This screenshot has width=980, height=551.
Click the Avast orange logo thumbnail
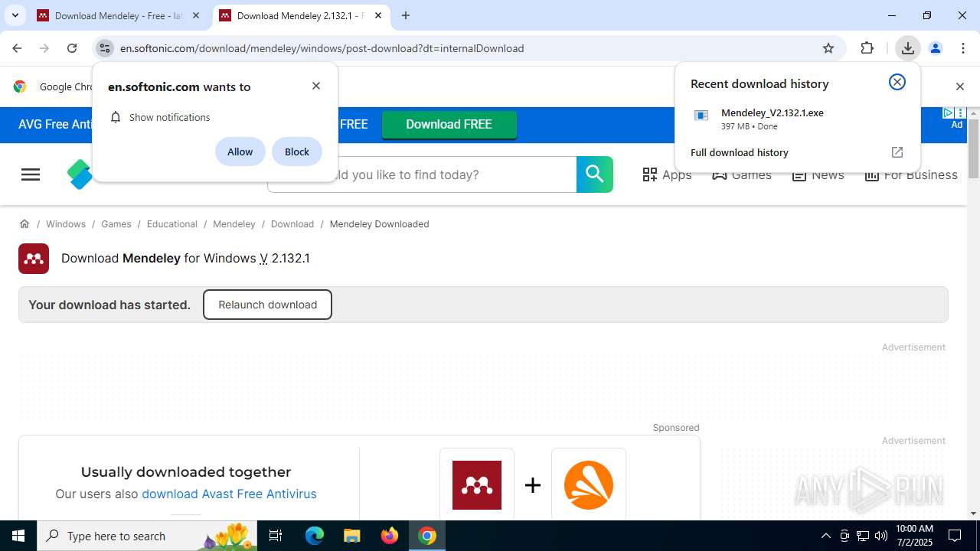(589, 485)
